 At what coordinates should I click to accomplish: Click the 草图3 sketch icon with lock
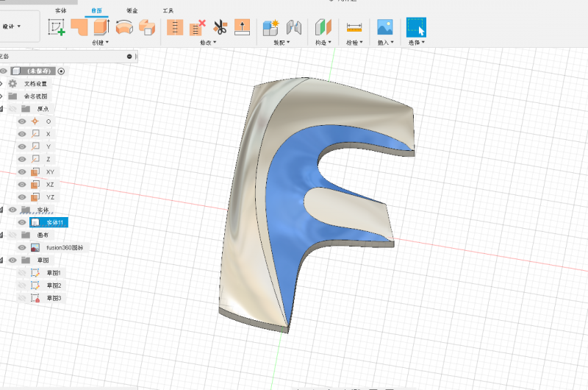[35, 298]
